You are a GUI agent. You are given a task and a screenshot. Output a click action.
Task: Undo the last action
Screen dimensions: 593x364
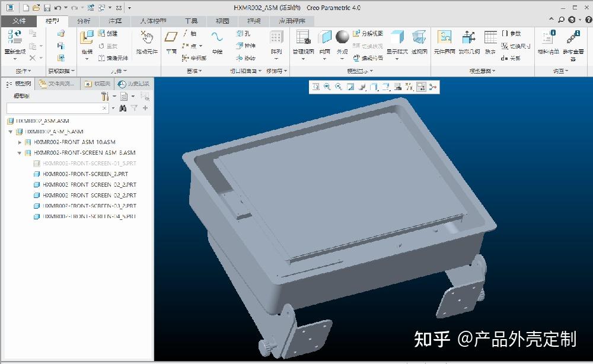58,8
